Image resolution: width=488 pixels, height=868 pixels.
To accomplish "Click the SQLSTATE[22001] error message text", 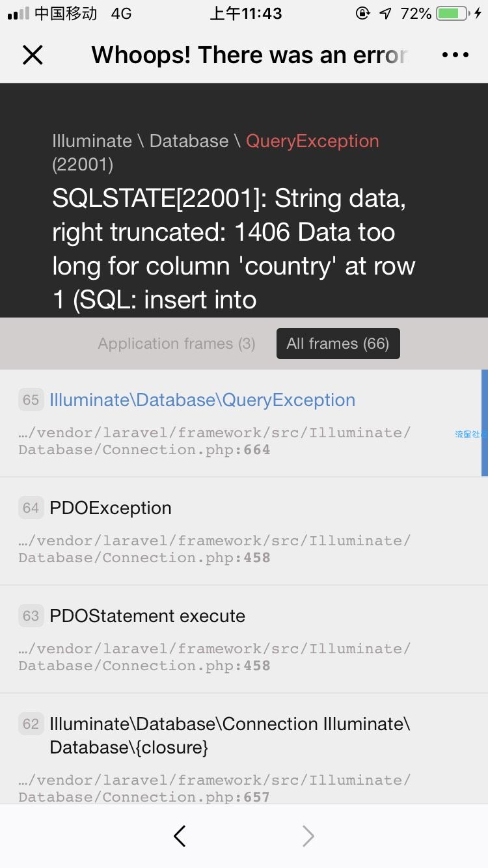I will click(x=234, y=249).
